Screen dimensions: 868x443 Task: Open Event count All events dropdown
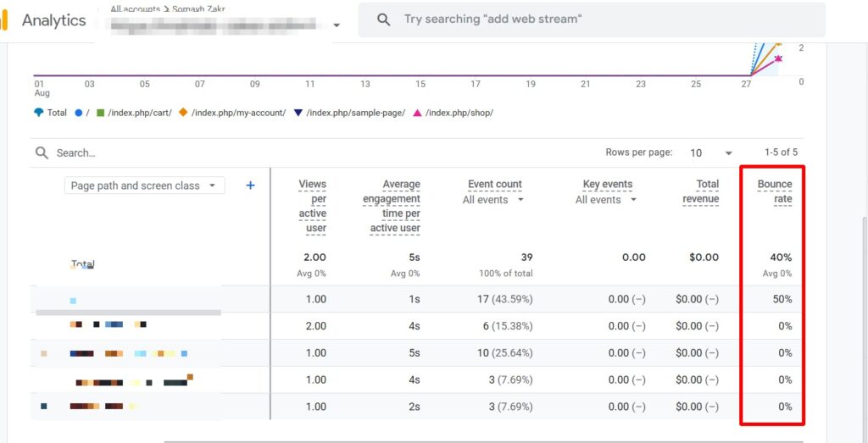[493, 200]
